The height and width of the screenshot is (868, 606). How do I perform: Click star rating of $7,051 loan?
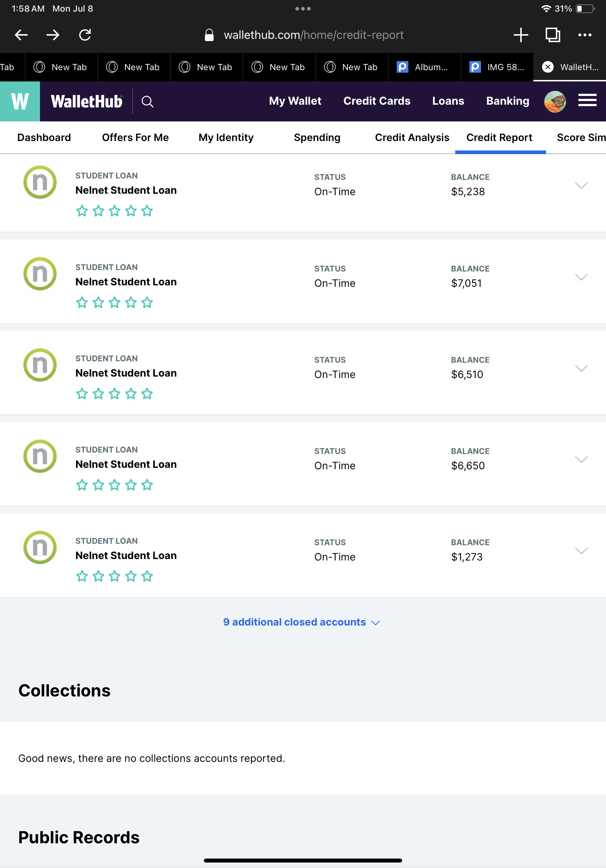click(114, 302)
